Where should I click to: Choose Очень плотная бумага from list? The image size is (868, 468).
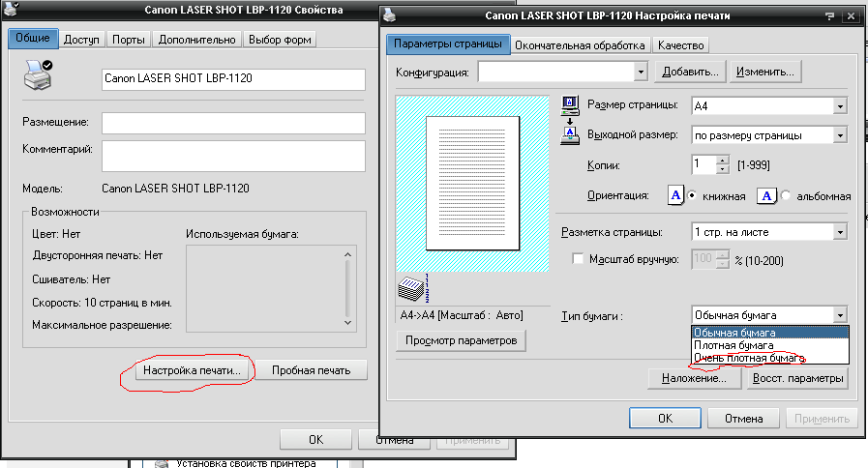point(770,358)
